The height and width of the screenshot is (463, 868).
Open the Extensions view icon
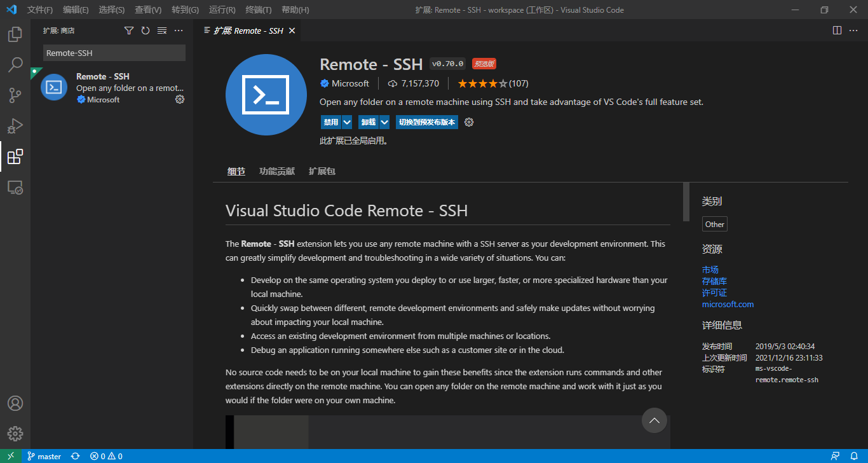15,156
